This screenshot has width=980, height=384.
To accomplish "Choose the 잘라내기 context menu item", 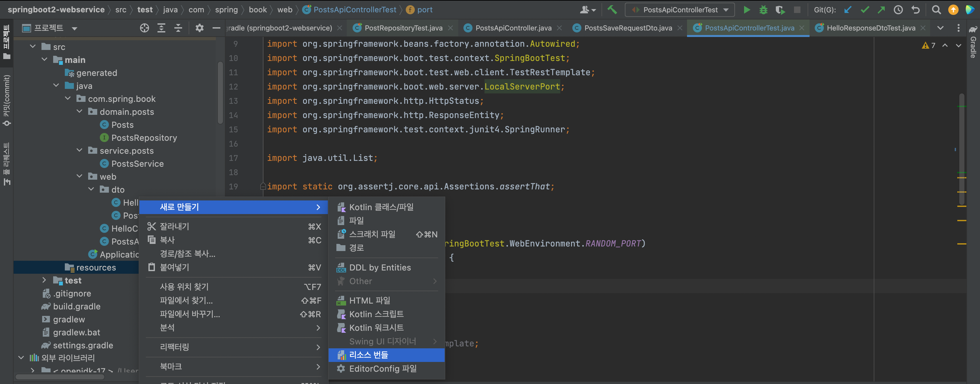I will (234, 226).
